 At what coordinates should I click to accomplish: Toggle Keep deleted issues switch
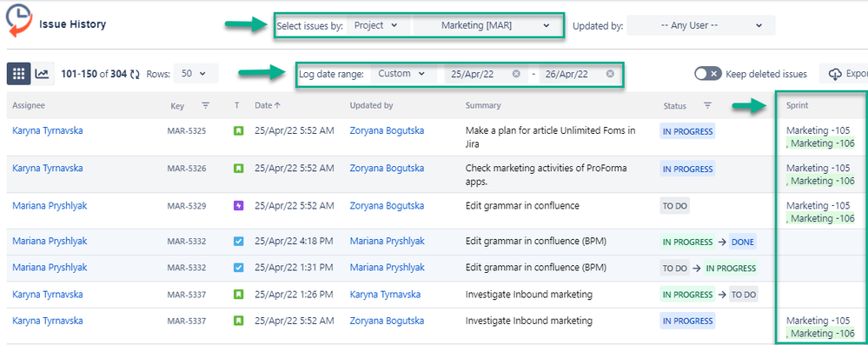point(708,74)
